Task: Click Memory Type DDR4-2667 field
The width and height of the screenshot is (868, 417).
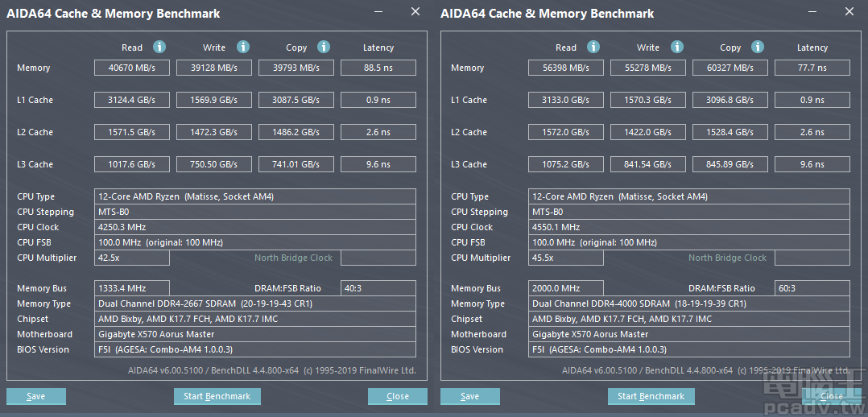Action: [x=255, y=303]
